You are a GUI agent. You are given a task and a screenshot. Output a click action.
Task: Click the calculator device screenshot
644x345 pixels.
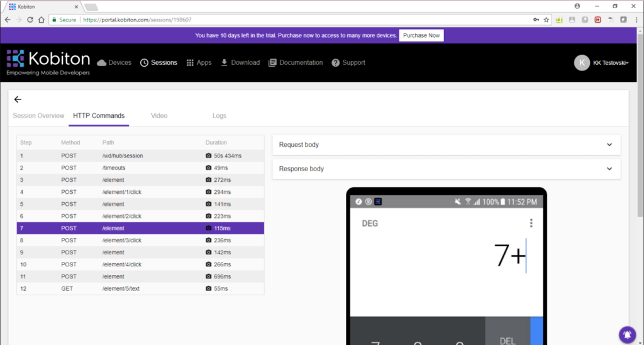[x=447, y=266]
